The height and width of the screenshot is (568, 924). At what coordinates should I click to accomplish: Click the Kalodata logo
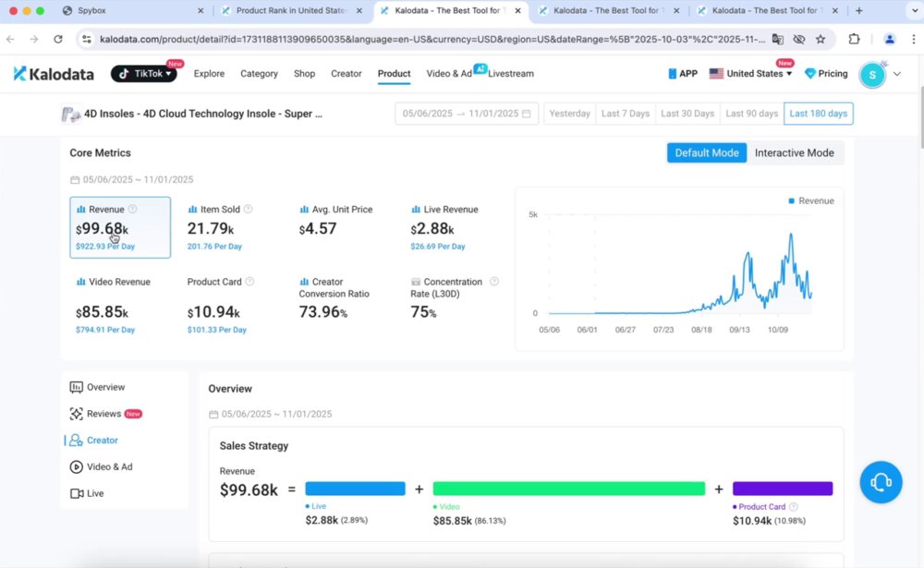[x=54, y=74]
